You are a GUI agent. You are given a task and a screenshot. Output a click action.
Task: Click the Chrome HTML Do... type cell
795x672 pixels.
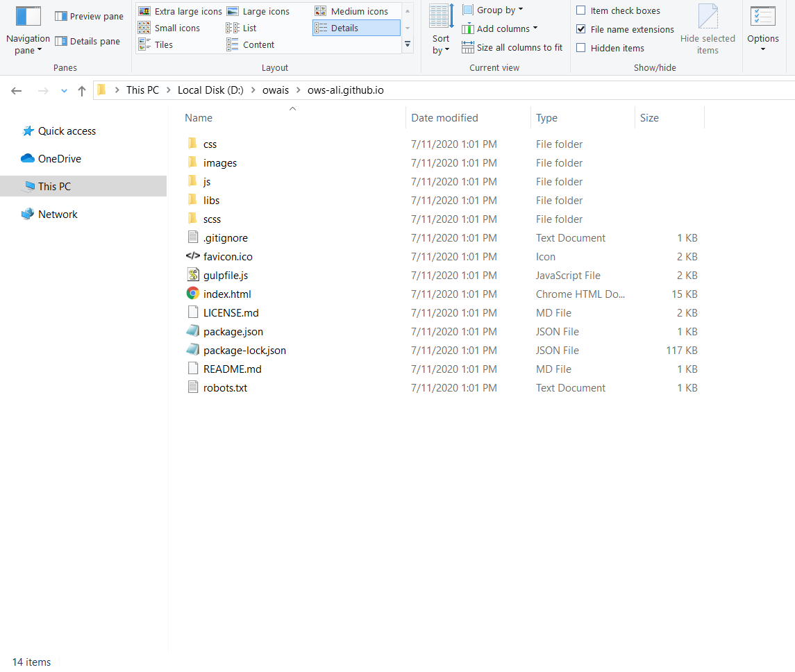(580, 294)
